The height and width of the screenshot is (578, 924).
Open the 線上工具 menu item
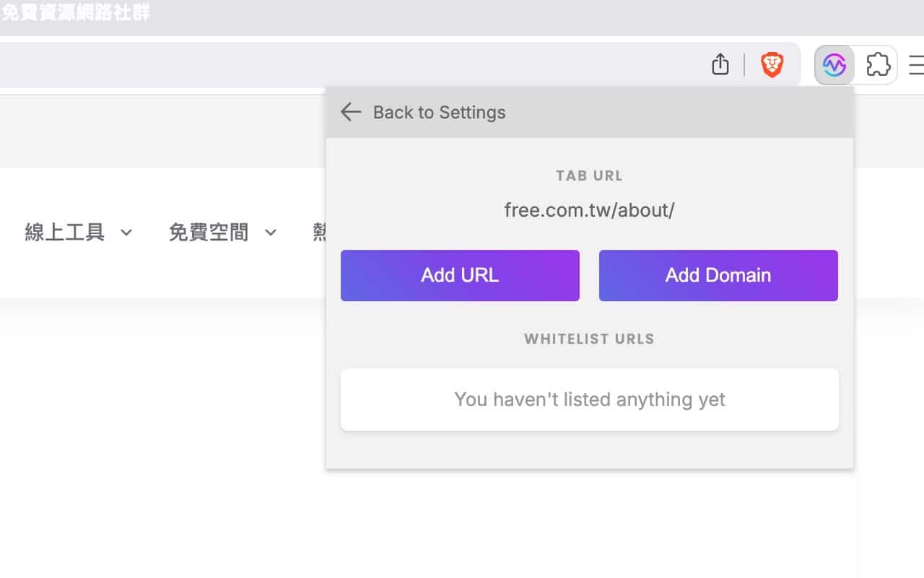65,232
